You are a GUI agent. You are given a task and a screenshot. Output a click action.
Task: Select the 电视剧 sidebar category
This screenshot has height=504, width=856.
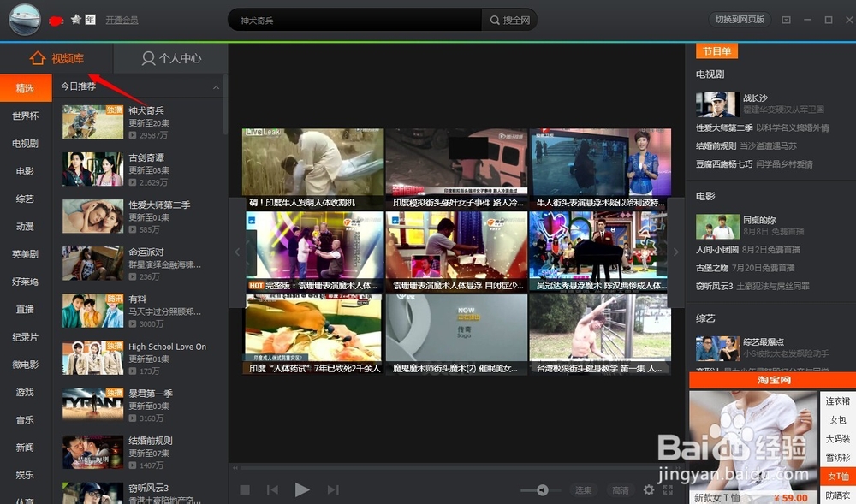[26, 144]
